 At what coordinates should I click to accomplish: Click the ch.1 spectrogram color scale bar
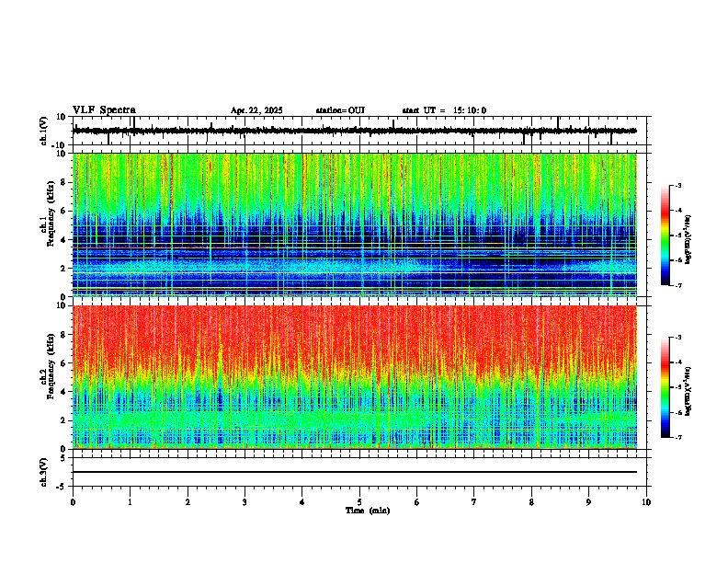(665, 236)
